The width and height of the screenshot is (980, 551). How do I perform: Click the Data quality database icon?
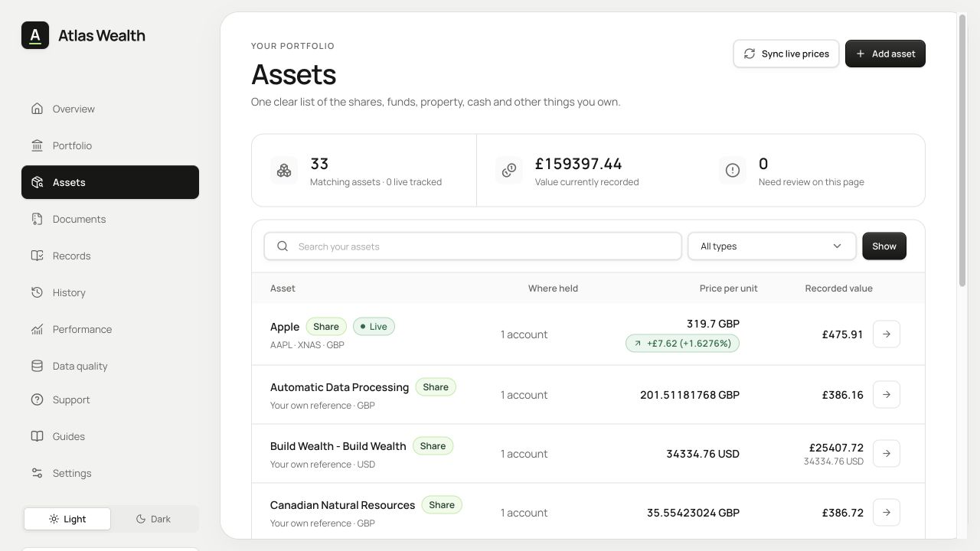click(x=37, y=366)
